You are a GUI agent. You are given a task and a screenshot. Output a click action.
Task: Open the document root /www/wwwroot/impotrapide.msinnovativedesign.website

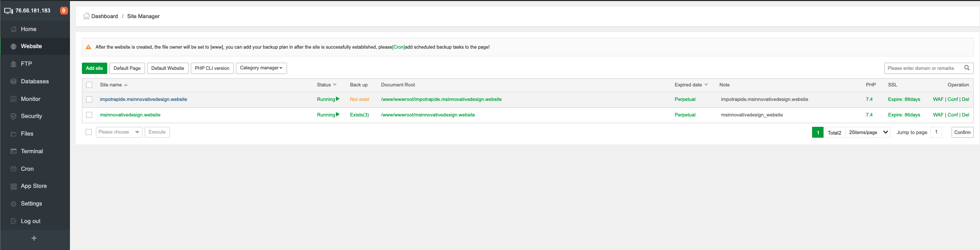[441, 99]
